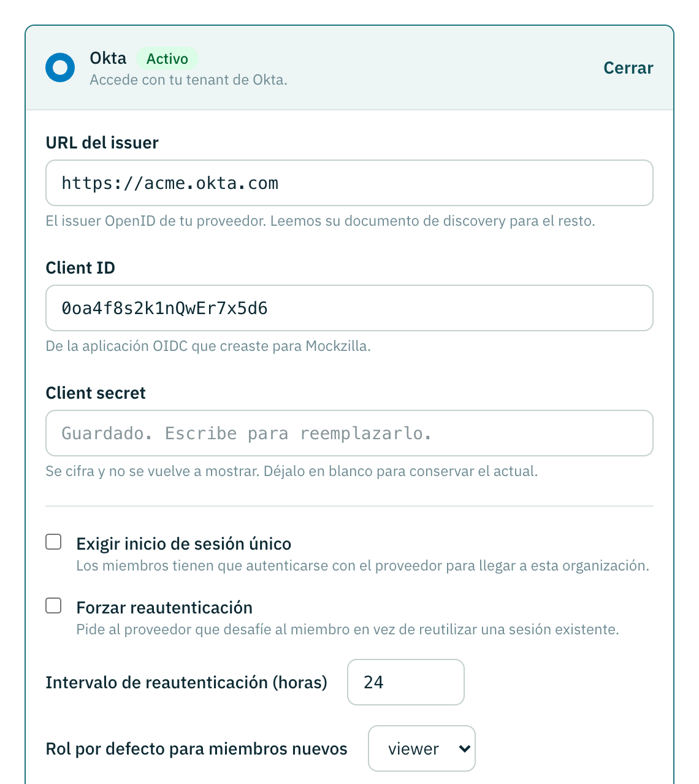This screenshot has width=699, height=784.
Task: Click the 'Forzar reautenticación' label
Action: pyautogui.click(x=164, y=607)
